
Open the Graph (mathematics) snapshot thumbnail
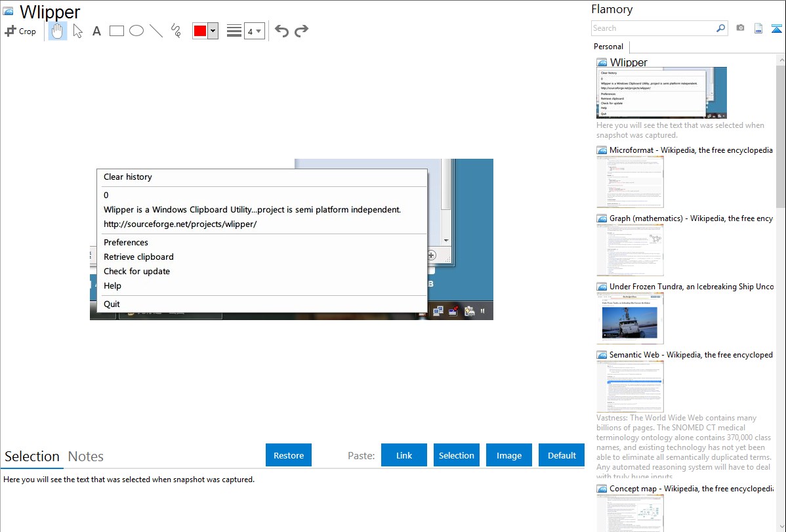click(x=630, y=250)
